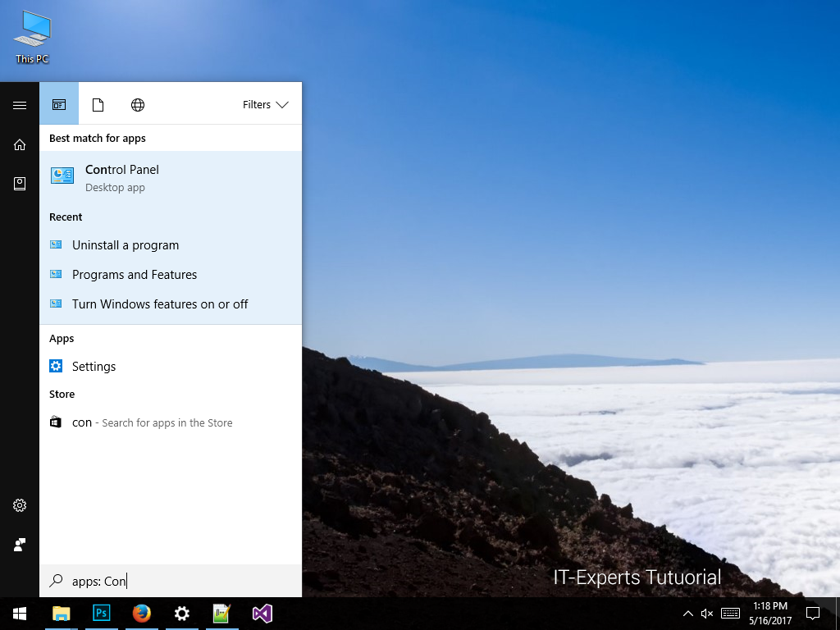Open Cortana settings gear in sidebar

pyautogui.click(x=20, y=505)
